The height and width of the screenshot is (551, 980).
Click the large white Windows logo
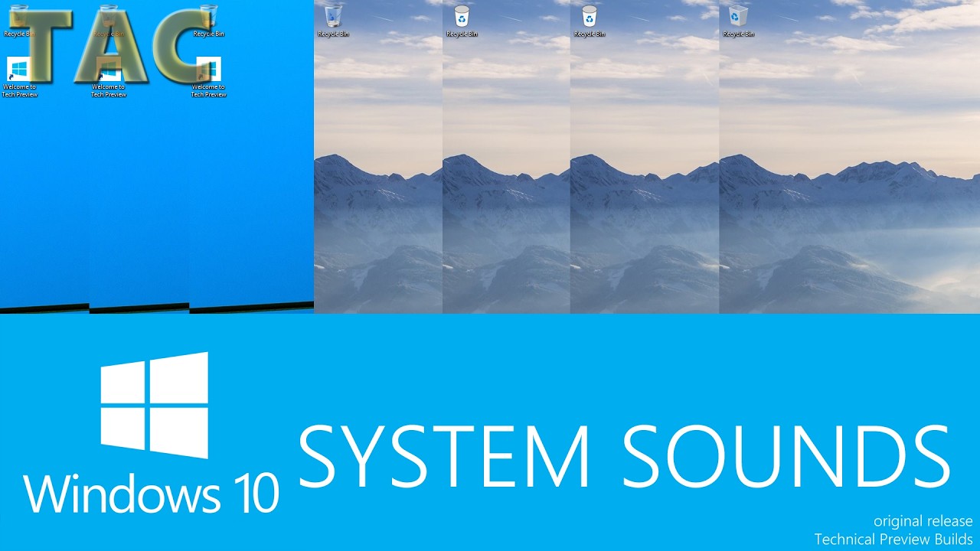click(x=154, y=405)
